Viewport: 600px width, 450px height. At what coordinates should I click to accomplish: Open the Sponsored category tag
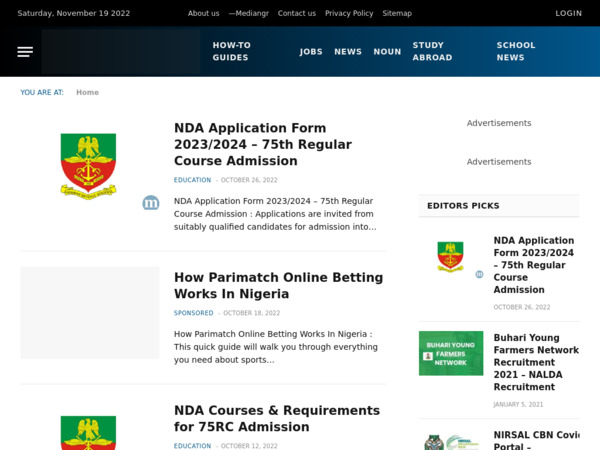193,313
